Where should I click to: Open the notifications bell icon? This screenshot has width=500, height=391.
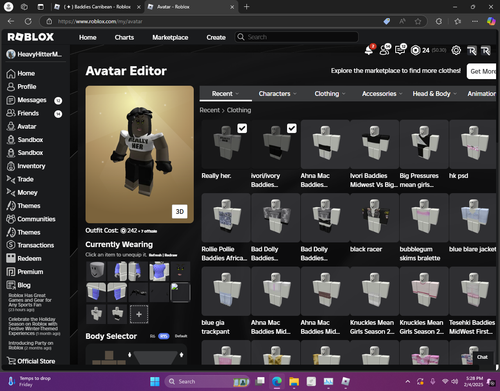click(369, 50)
